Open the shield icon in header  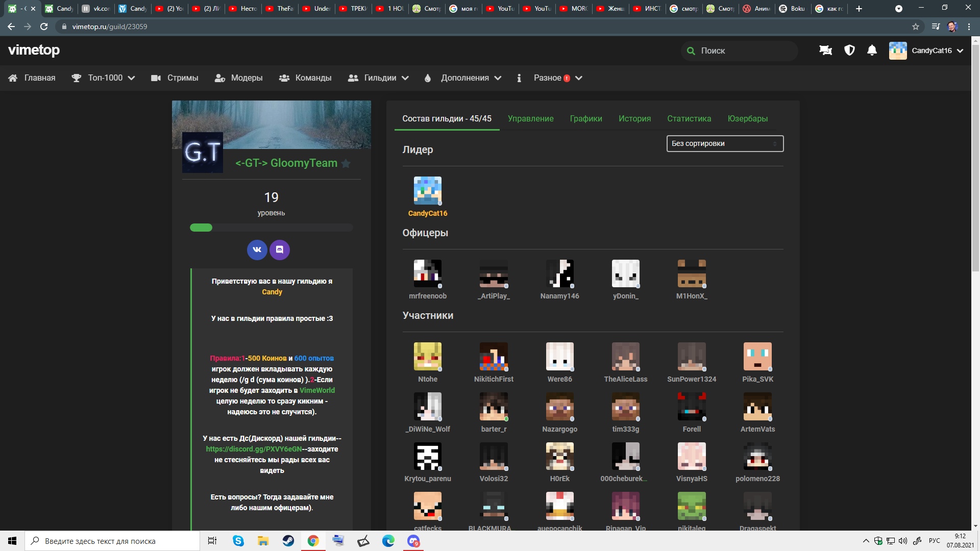coord(849,51)
